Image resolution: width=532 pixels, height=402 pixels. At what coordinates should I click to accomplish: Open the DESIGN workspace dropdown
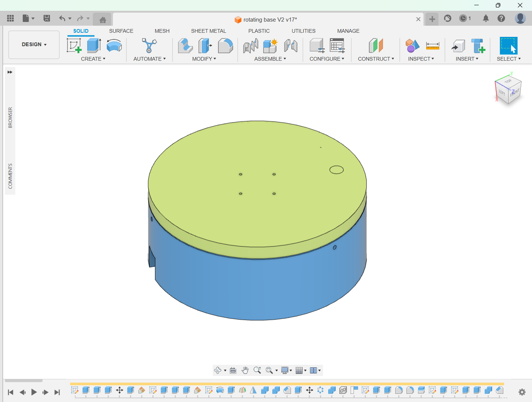coord(34,44)
